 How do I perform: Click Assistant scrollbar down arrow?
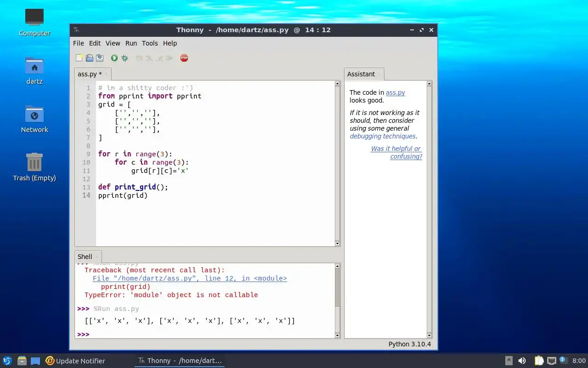[x=429, y=335]
